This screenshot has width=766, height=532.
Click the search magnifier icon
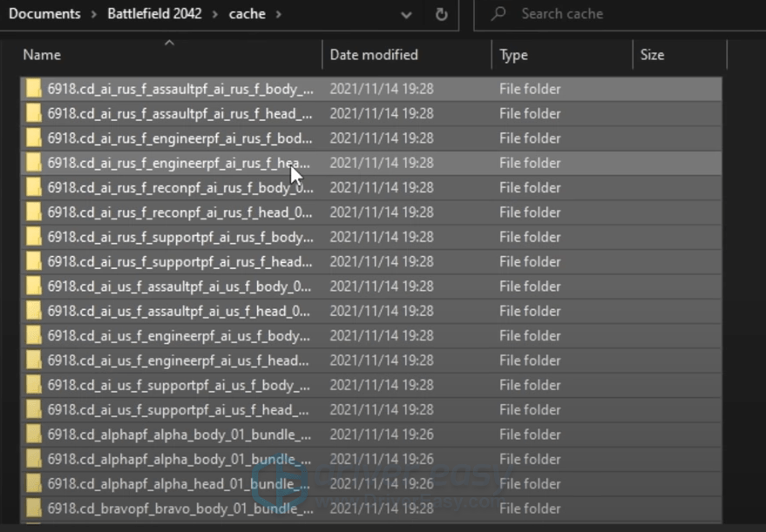(498, 14)
